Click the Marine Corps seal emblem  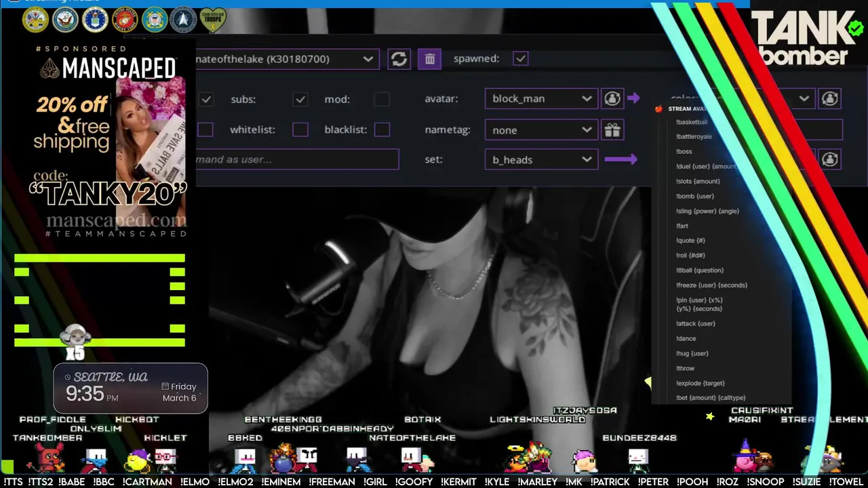pyautogui.click(x=125, y=20)
